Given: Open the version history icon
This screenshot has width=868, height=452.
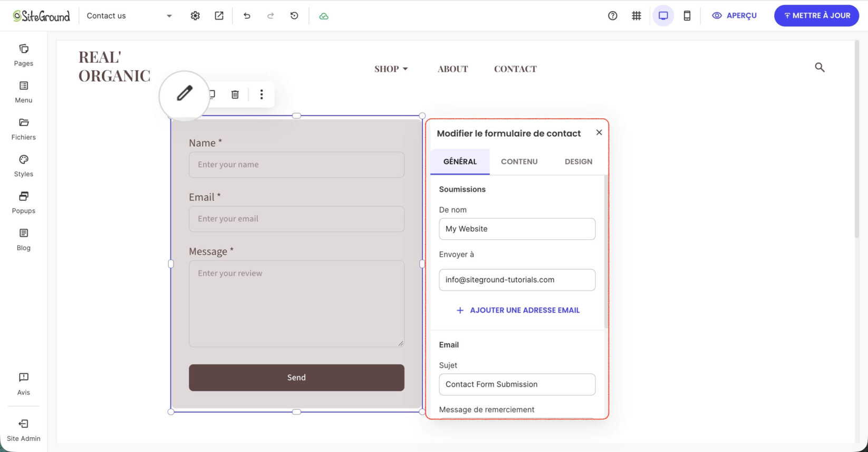Looking at the screenshot, I should [x=294, y=16].
